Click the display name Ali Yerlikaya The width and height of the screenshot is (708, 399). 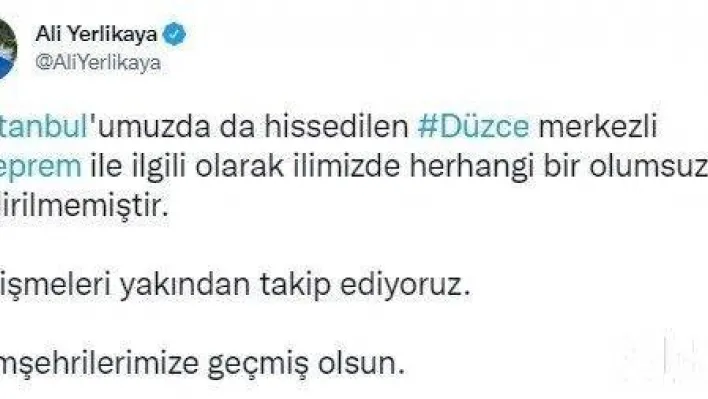pyautogui.click(x=97, y=34)
